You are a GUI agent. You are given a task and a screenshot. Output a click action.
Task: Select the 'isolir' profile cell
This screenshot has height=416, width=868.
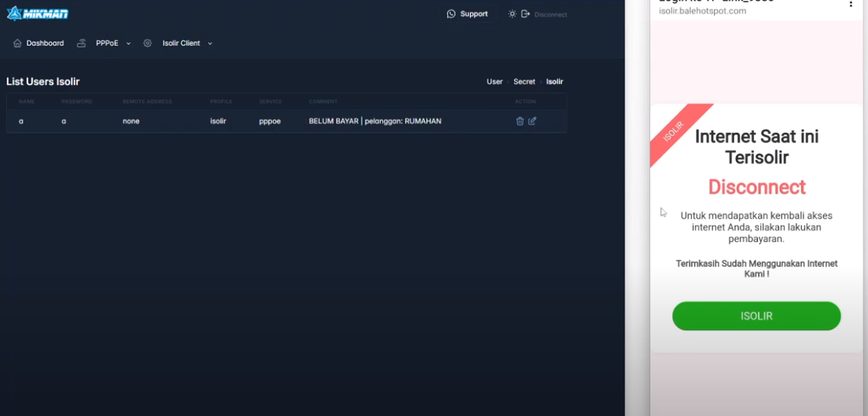pyautogui.click(x=218, y=121)
